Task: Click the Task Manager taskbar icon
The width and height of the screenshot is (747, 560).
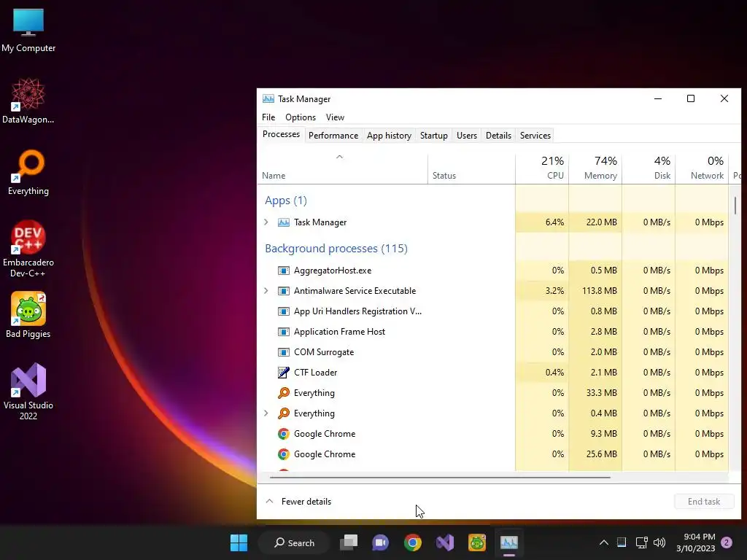Action: 508,542
